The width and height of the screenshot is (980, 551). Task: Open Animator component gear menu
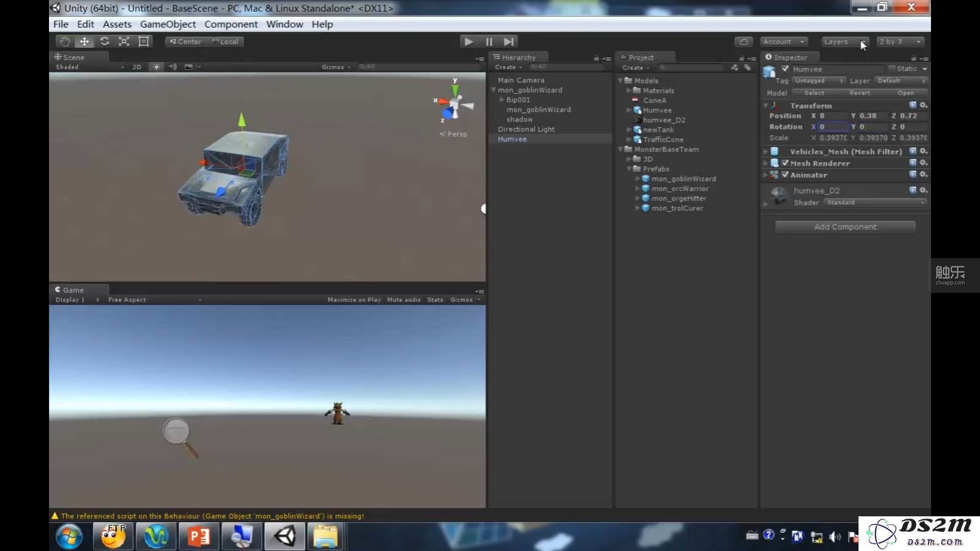pyautogui.click(x=923, y=174)
